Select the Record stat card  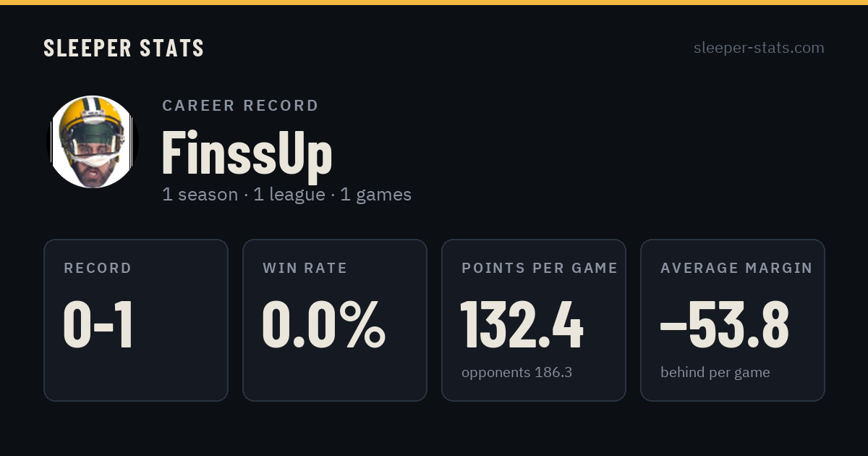click(x=136, y=320)
